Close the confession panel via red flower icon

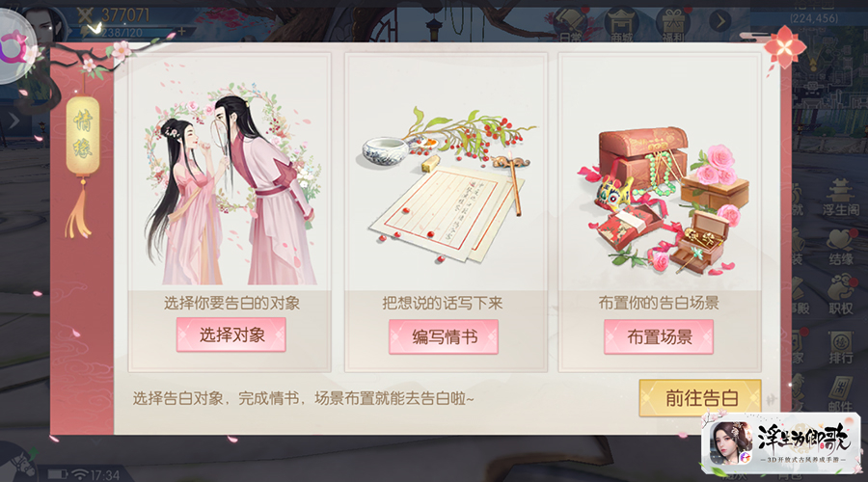point(784,47)
